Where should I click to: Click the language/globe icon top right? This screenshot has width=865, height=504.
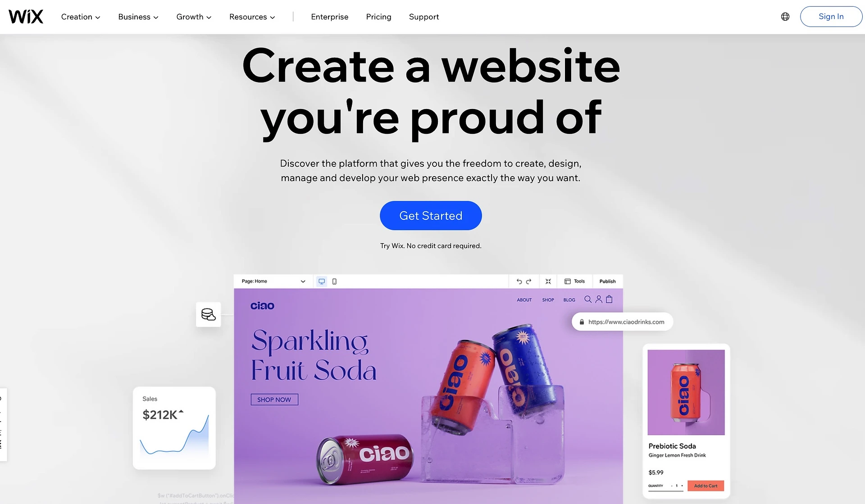pos(786,16)
